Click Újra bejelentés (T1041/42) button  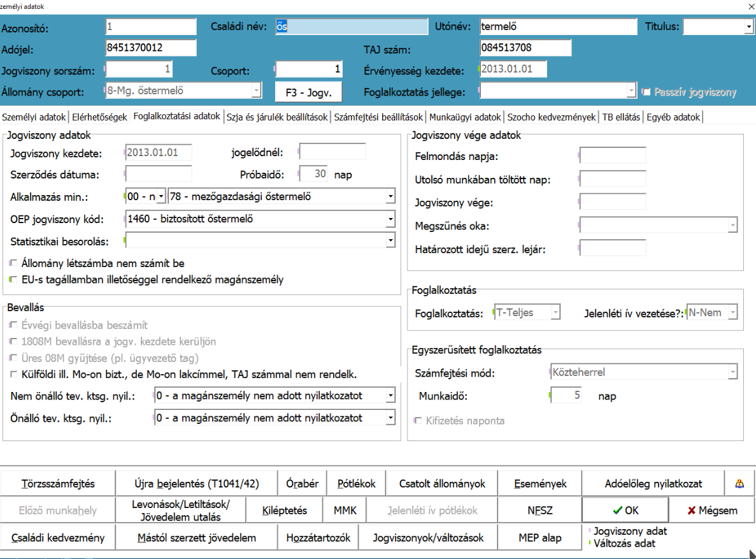click(x=197, y=484)
